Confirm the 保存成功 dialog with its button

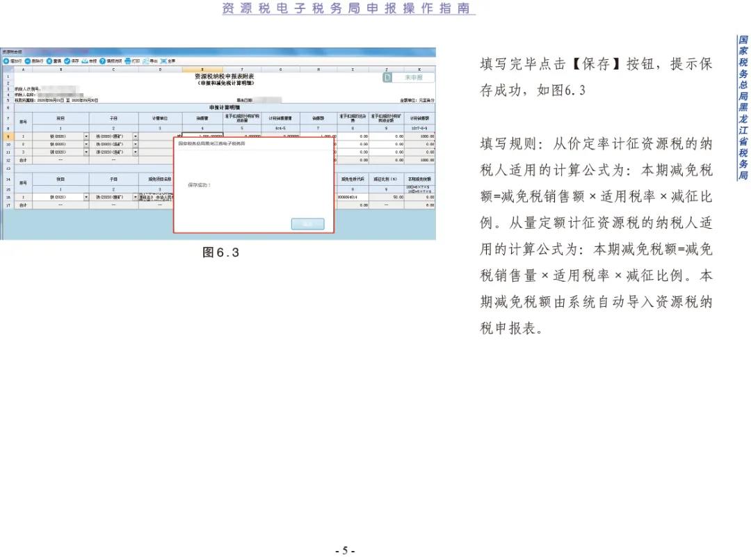pyautogui.click(x=307, y=224)
